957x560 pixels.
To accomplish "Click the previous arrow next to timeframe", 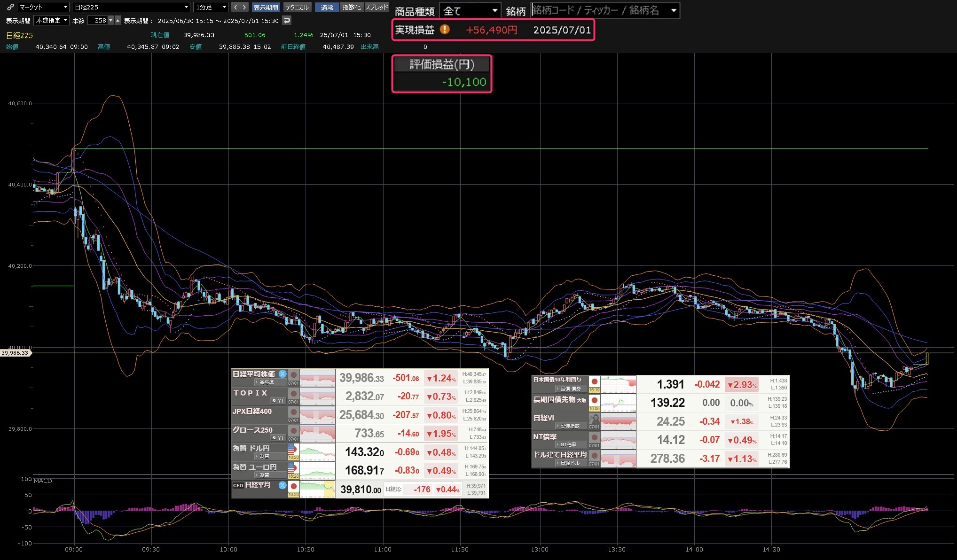I will pyautogui.click(x=235, y=7).
